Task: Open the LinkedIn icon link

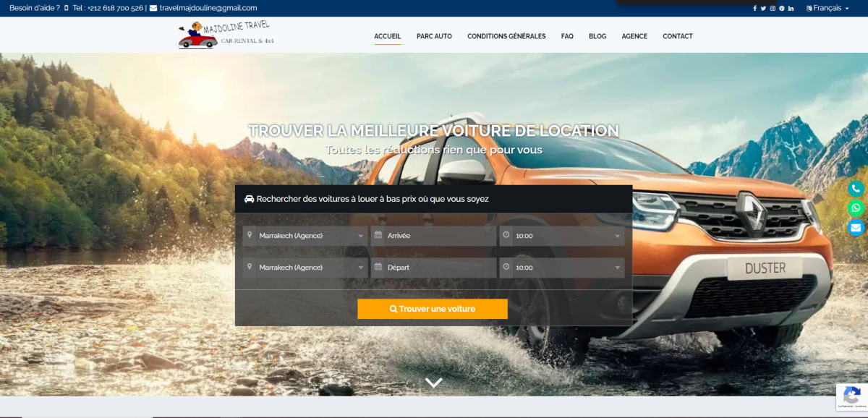Action: click(x=791, y=8)
